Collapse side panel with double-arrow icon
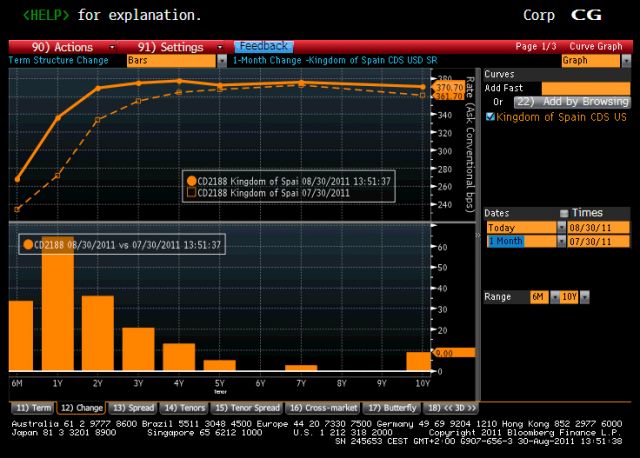 pos(478,235)
